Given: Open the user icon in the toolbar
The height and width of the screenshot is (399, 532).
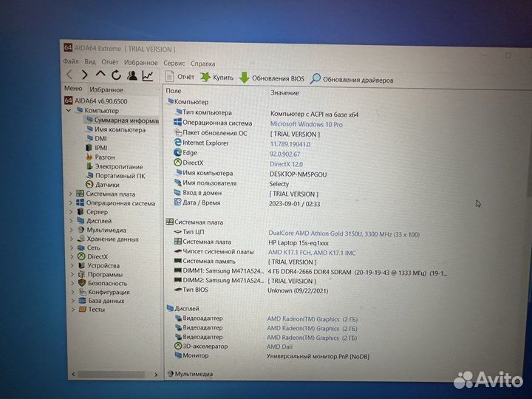Looking at the screenshot, I should click(132, 75).
